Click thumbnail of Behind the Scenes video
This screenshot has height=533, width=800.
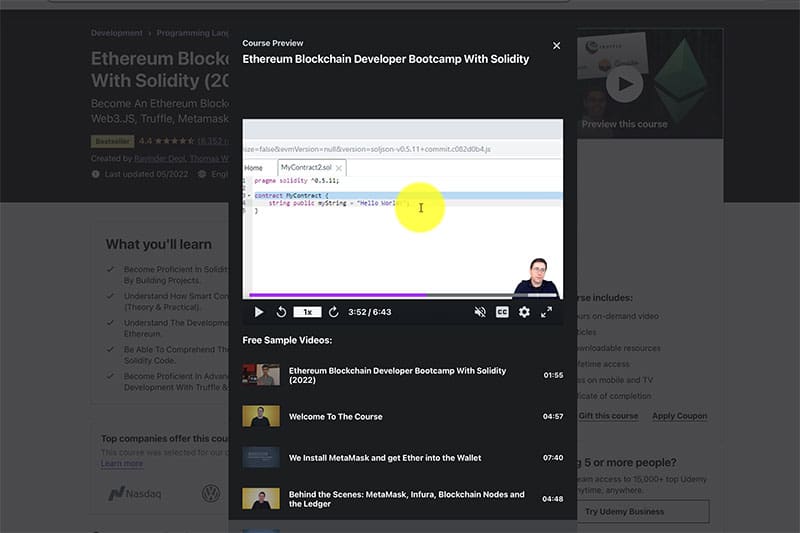pyautogui.click(x=261, y=498)
